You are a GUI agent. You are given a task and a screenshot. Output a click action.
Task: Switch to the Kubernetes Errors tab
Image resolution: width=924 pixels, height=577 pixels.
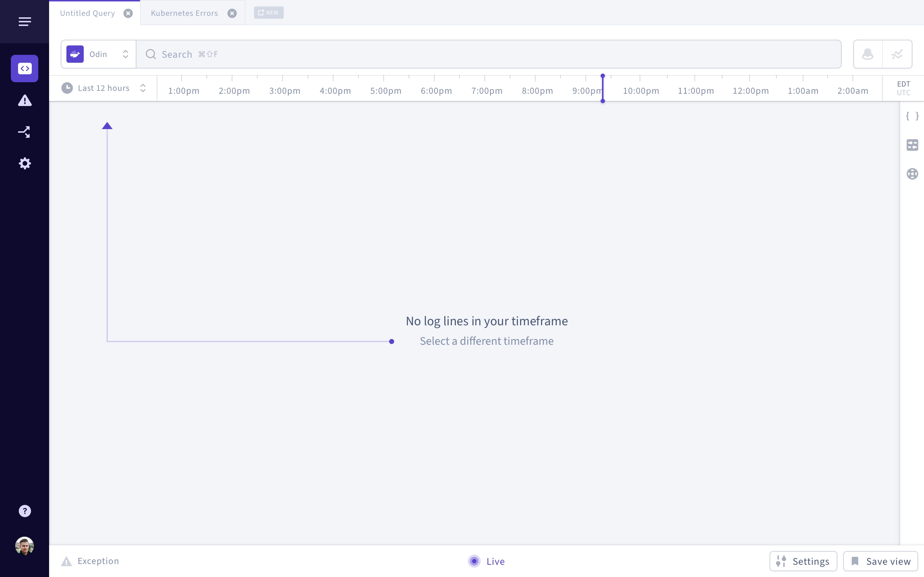pos(184,13)
